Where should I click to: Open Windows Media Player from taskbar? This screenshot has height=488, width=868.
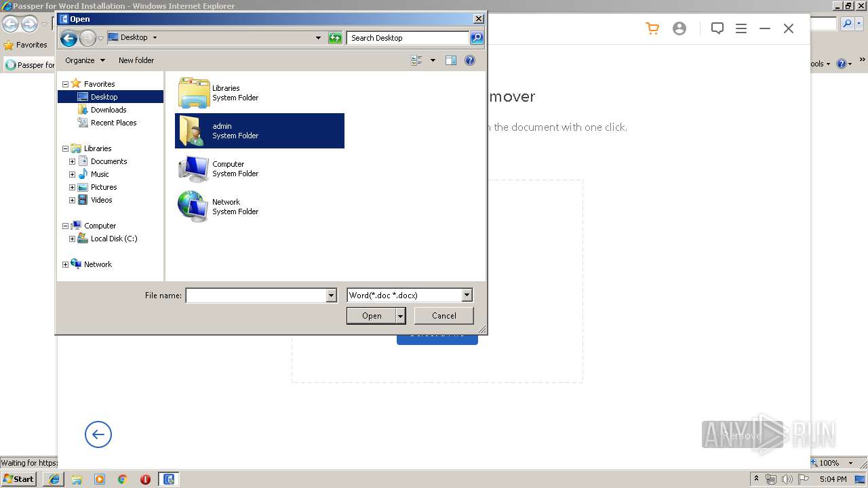tap(100, 479)
